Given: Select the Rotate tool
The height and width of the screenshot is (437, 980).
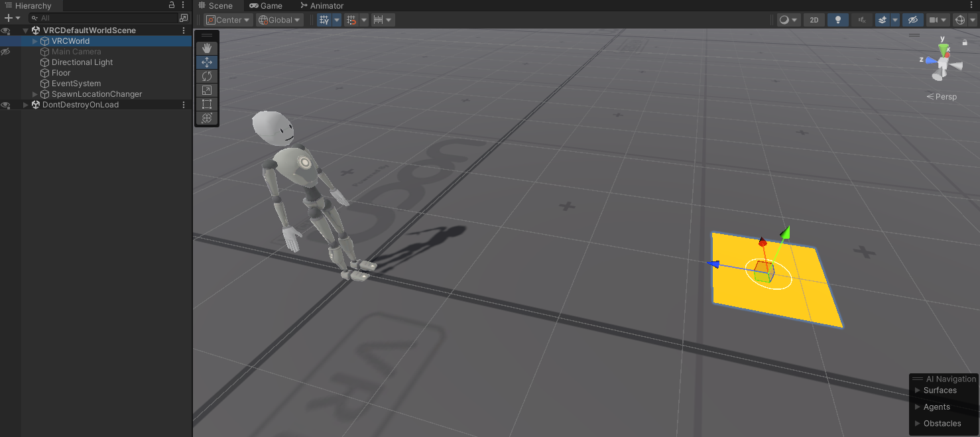Looking at the screenshot, I should (x=207, y=76).
